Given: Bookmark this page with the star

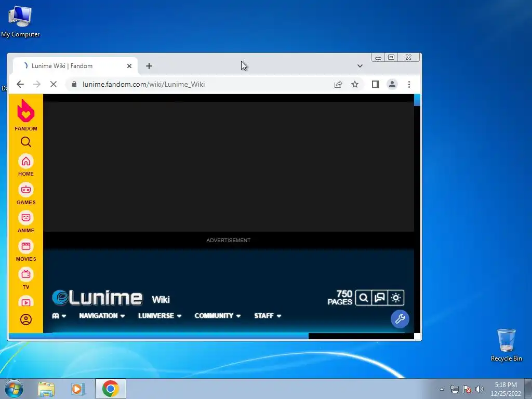Looking at the screenshot, I should click(x=354, y=84).
